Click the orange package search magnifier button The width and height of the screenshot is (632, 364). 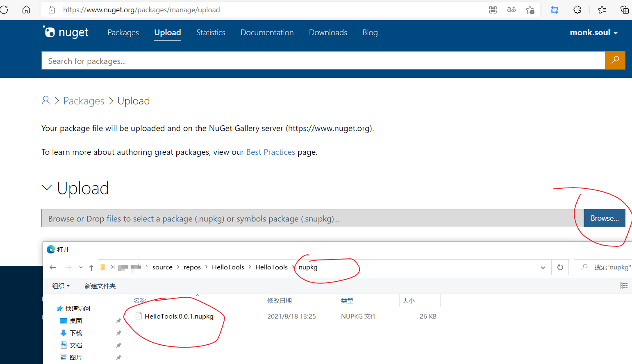[x=615, y=61]
